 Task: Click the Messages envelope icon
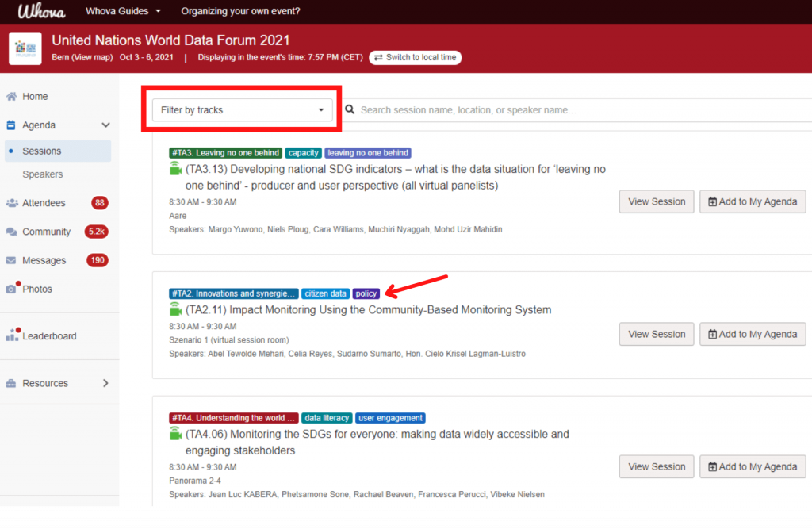(x=12, y=261)
